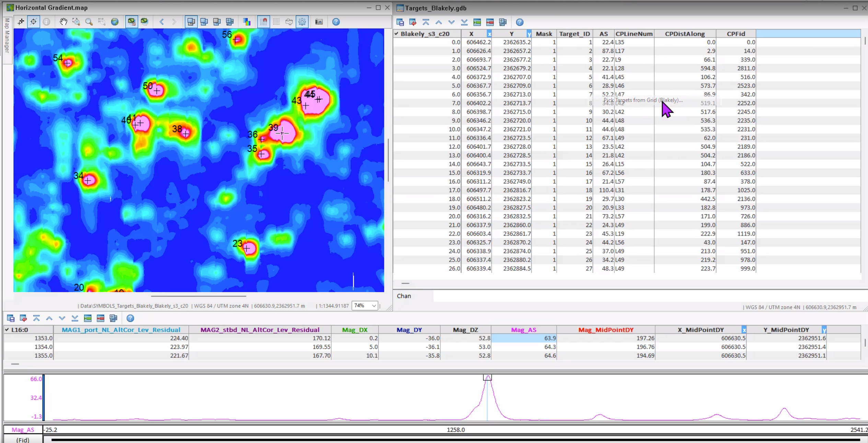868x443 pixels.
Task: Expand the Map Manager side panel
Action: click(x=7, y=36)
